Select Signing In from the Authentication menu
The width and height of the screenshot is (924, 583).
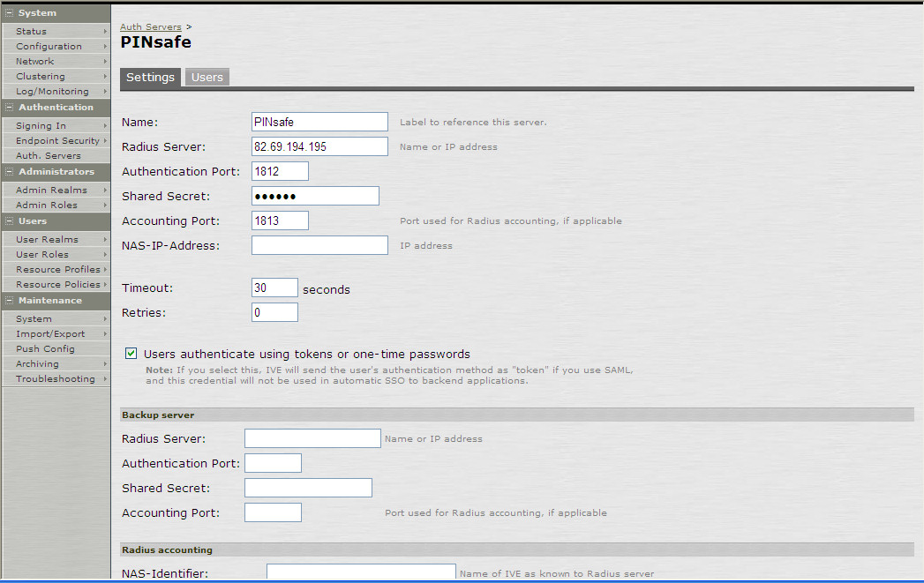point(40,125)
